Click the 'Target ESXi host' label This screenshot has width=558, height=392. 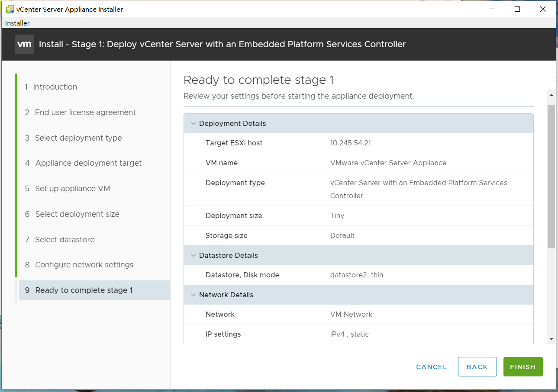pyautogui.click(x=234, y=143)
